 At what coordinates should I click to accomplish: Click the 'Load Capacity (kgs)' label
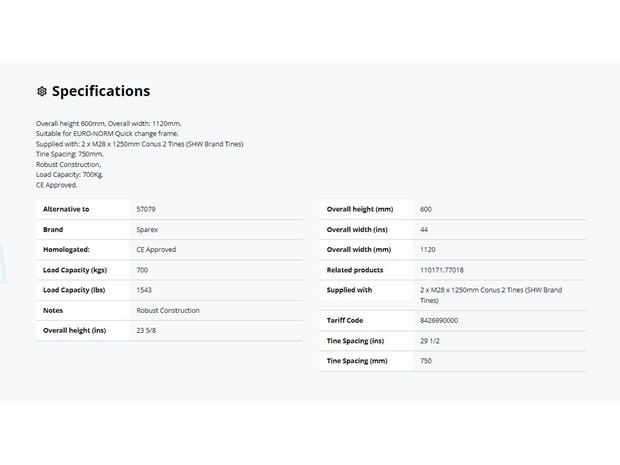[x=75, y=270]
